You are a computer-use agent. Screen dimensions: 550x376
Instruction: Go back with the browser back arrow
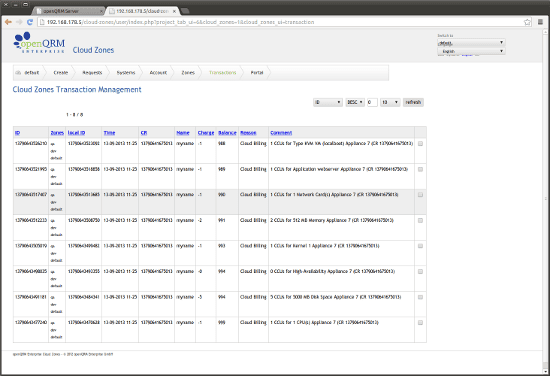8,22
